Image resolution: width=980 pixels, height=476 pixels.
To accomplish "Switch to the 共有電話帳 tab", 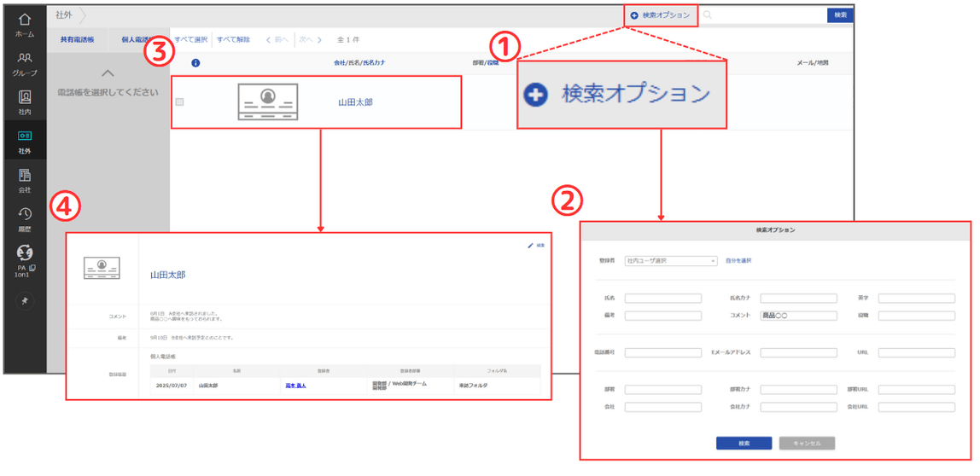I will point(78,39).
